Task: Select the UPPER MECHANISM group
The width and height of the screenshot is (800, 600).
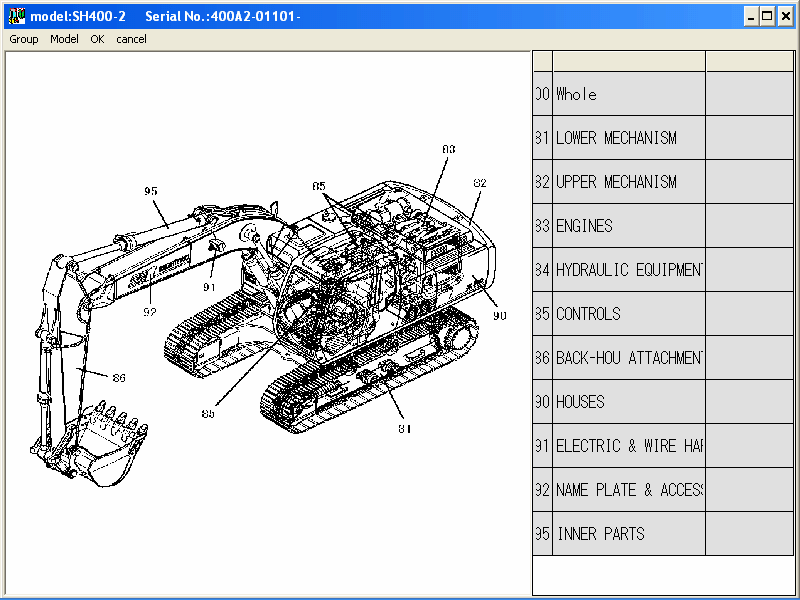Action: 620,181
